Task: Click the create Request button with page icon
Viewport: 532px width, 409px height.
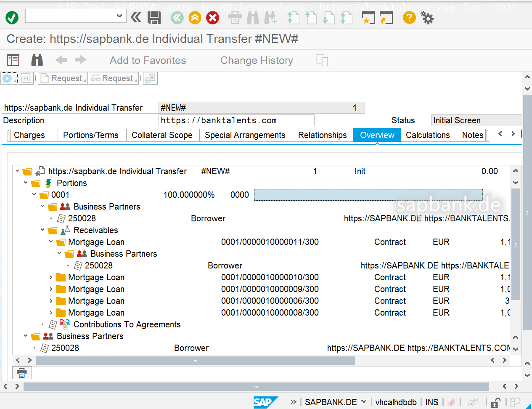Action: pos(63,78)
